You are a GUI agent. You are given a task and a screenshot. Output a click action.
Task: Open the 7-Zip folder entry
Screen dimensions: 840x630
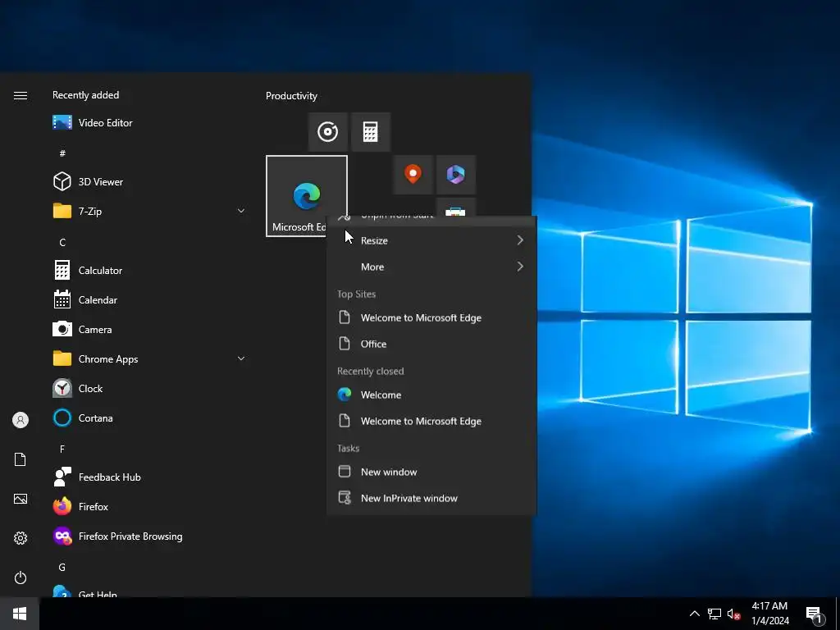[x=149, y=211]
